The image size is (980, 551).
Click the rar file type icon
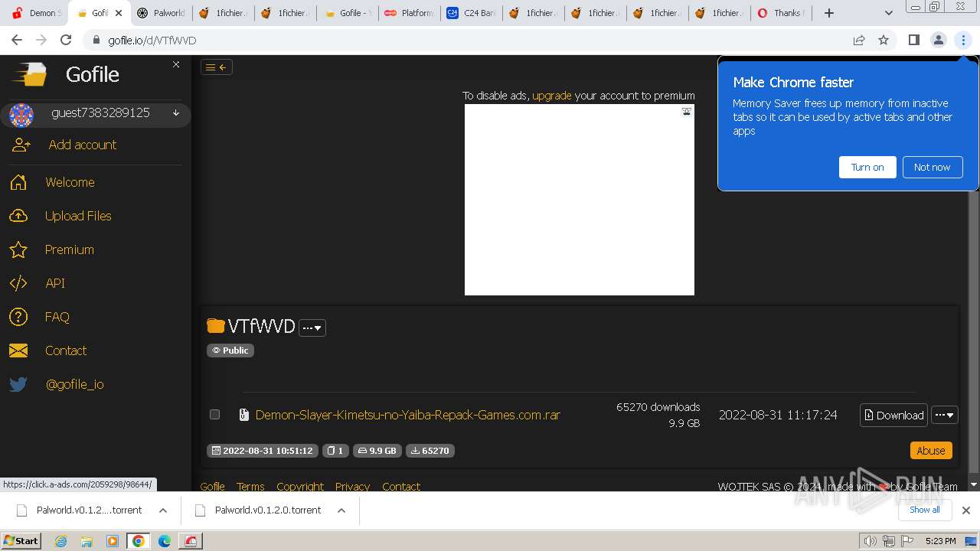click(244, 415)
